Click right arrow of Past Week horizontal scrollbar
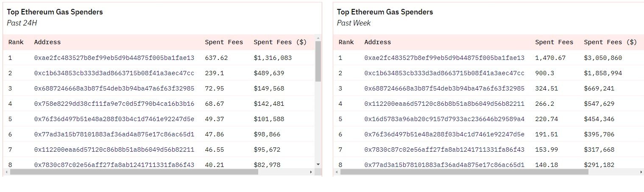Screen dimensions: 644x192 (x=641, y=172)
